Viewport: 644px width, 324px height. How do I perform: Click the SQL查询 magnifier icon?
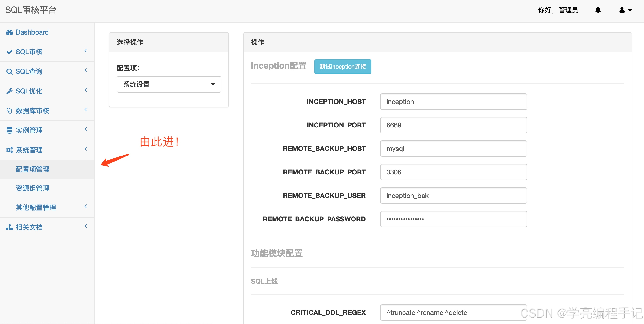click(10, 71)
